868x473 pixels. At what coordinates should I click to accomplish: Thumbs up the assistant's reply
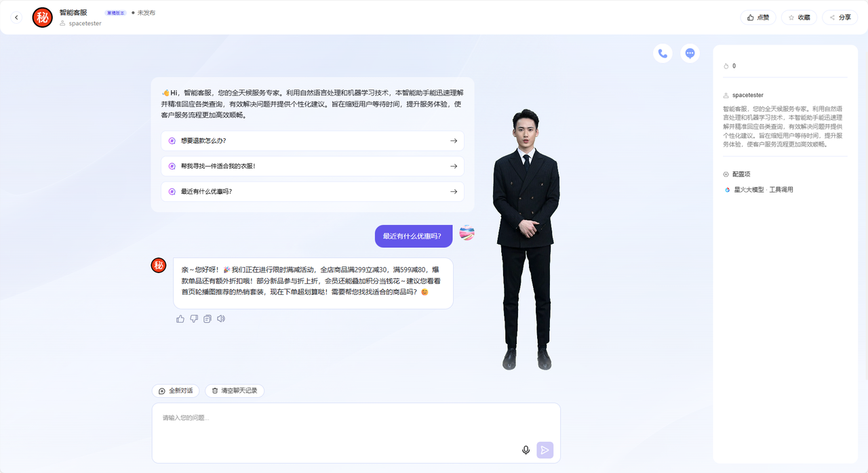[x=180, y=319]
